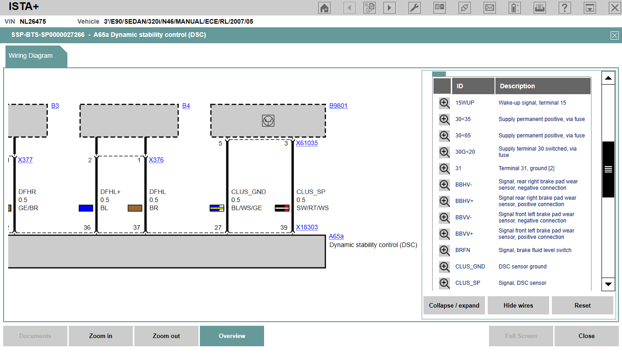Open help with the question mark icon
The height and width of the screenshot is (364, 622).
(565, 8)
